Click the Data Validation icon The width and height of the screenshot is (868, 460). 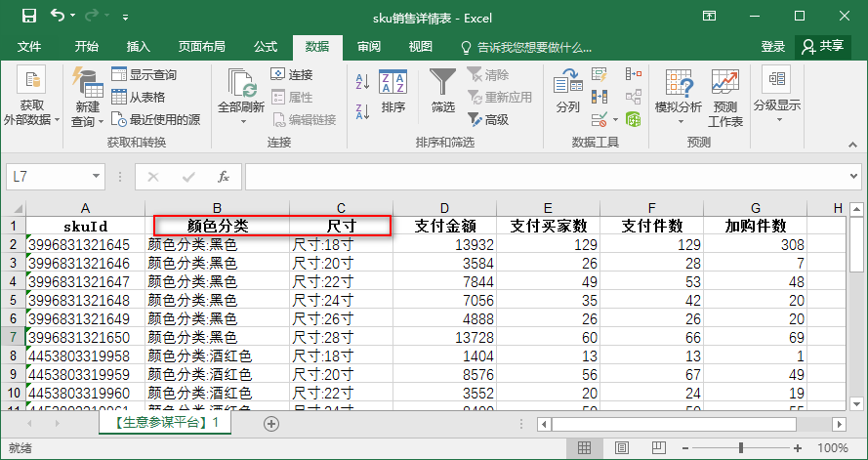pos(599,119)
